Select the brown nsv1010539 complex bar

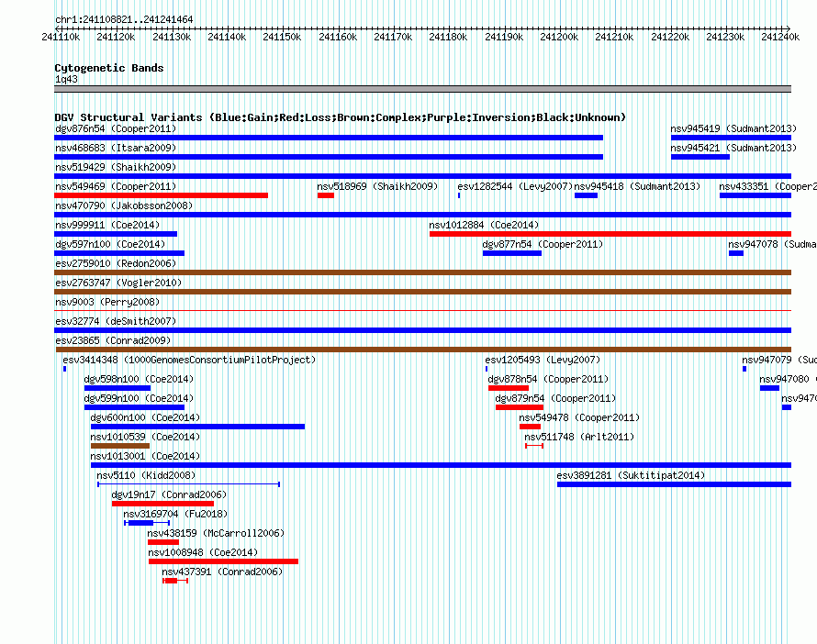pos(120,446)
